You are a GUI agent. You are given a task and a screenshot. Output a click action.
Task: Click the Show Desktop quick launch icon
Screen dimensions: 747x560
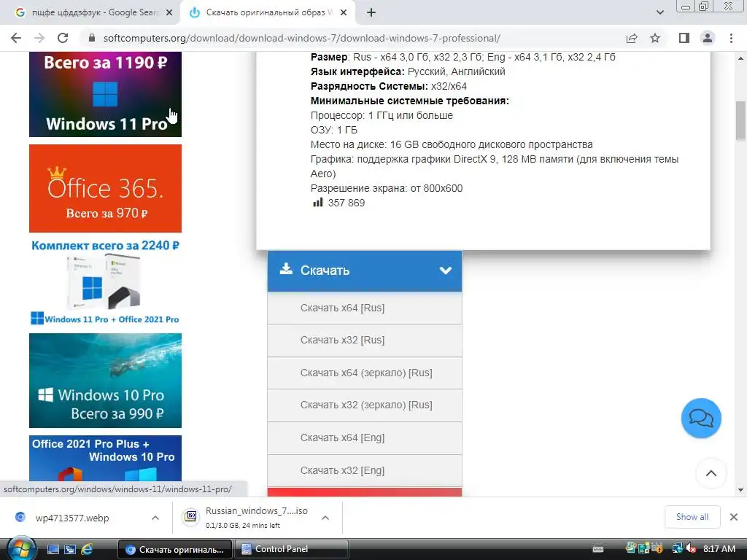point(53,550)
